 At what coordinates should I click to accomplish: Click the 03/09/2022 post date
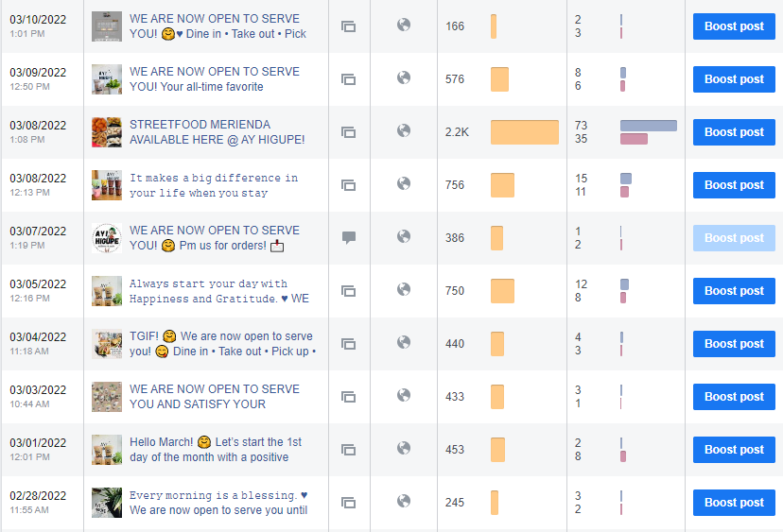click(38, 72)
